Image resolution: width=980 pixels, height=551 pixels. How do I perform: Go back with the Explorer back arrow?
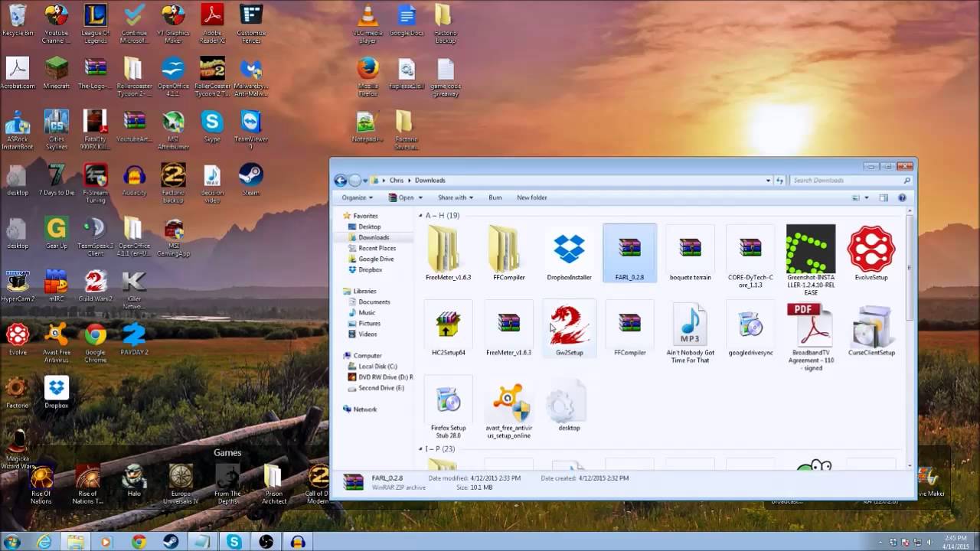(x=341, y=181)
